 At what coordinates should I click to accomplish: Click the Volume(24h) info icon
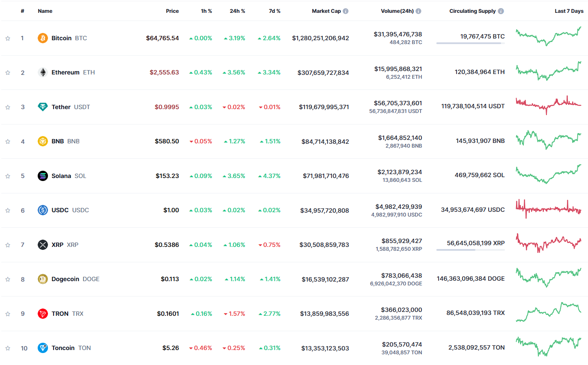[418, 11]
